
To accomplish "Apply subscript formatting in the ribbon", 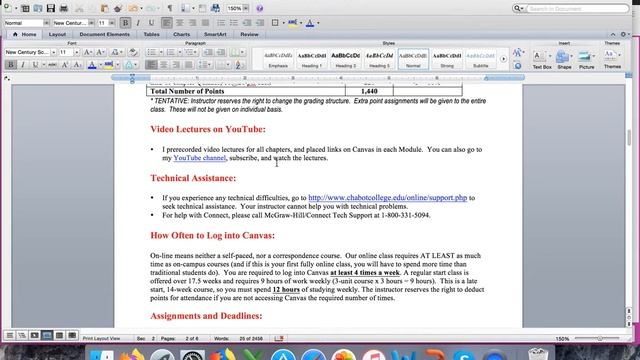I will (78, 65).
